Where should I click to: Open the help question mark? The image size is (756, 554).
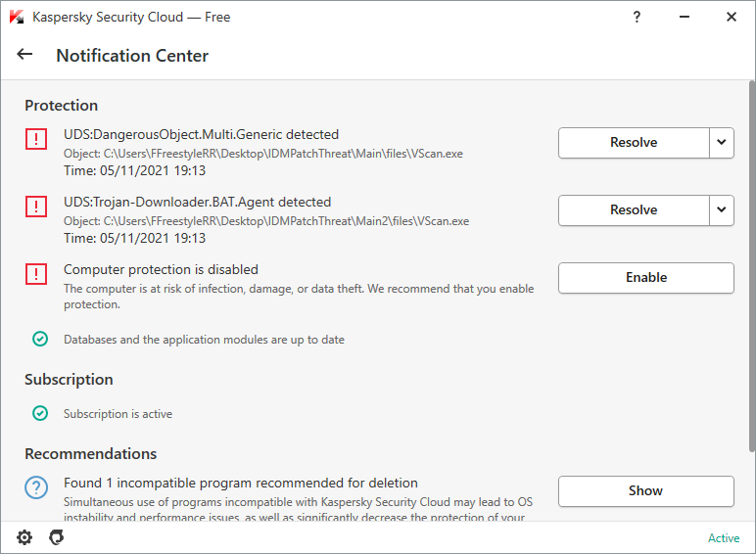click(637, 18)
